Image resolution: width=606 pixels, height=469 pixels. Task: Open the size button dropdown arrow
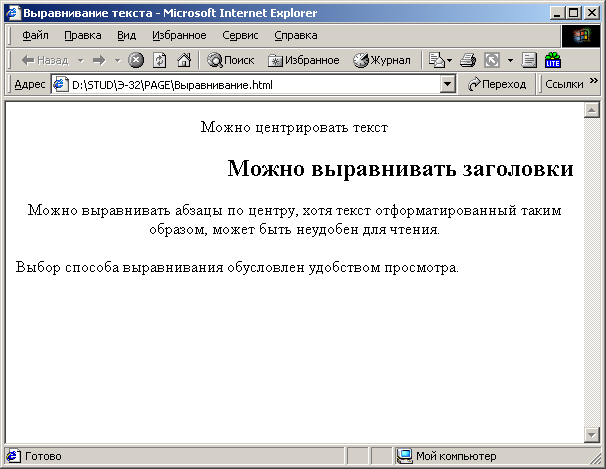(510, 61)
